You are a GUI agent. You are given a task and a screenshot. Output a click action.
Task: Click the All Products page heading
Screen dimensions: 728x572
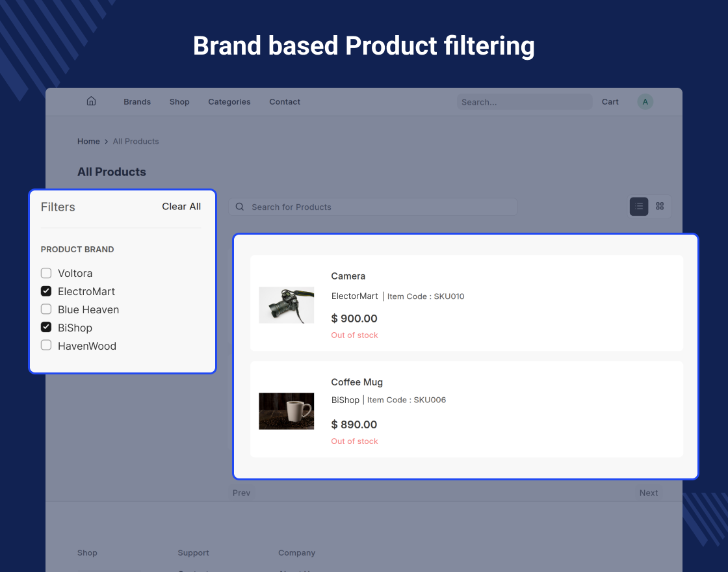111,172
